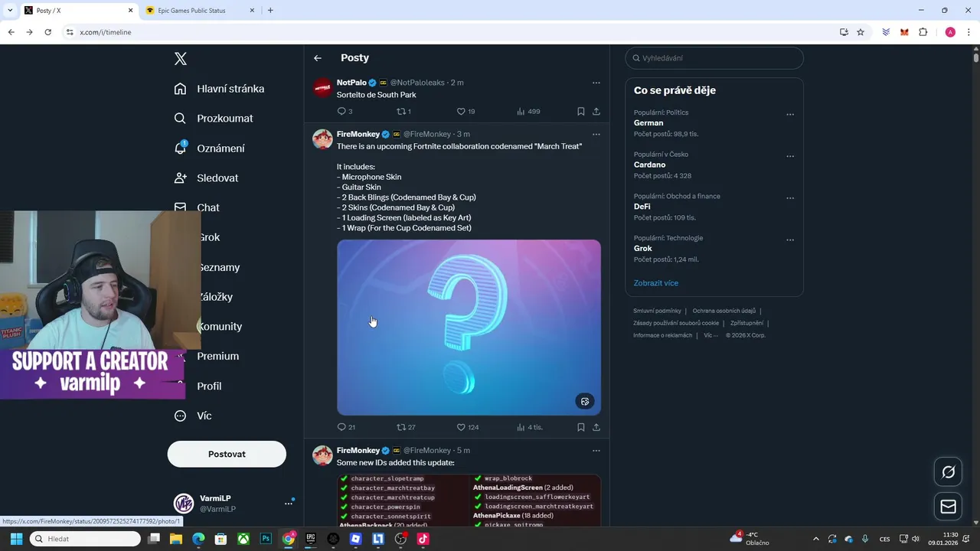The image size is (980, 551).
Task: Click the image edit icon on question mark picture
Action: pyautogui.click(x=585, y=401)
